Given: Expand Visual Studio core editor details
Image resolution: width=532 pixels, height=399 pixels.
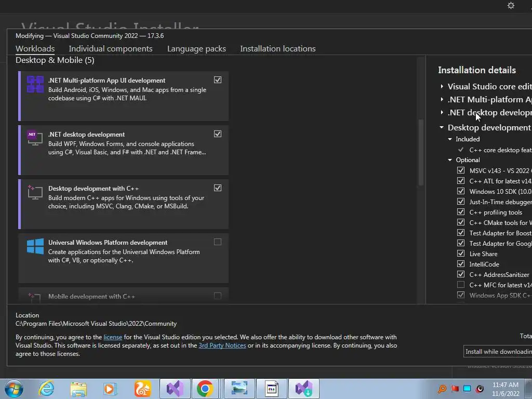Looking at the screenshot, I should [442, 87].
